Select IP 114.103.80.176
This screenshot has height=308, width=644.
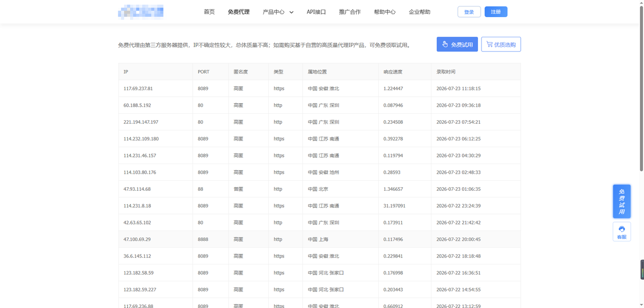pyautogui.click(x=140, y=172)
